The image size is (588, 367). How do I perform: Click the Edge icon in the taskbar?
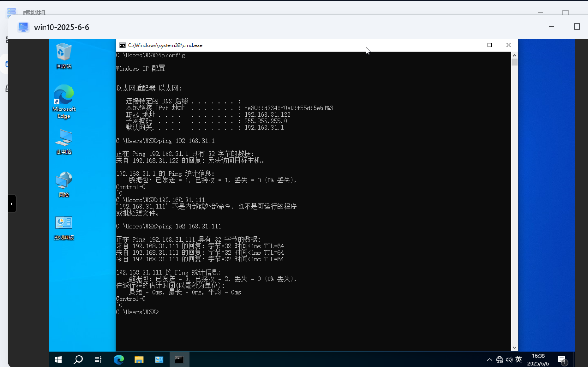tap(118, 359)
